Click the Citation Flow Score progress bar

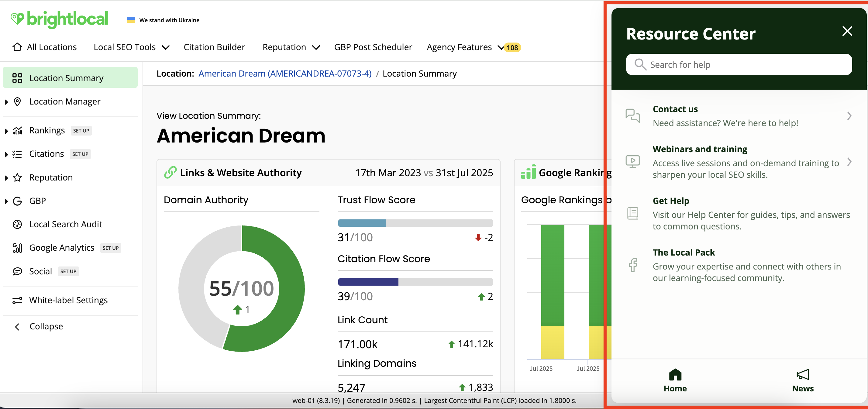[415, 282]
